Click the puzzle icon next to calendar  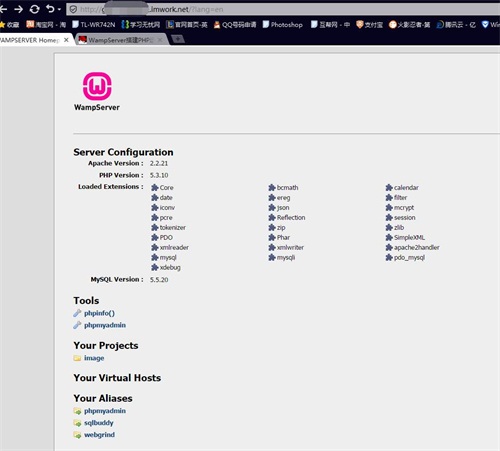tap(389, 188)
